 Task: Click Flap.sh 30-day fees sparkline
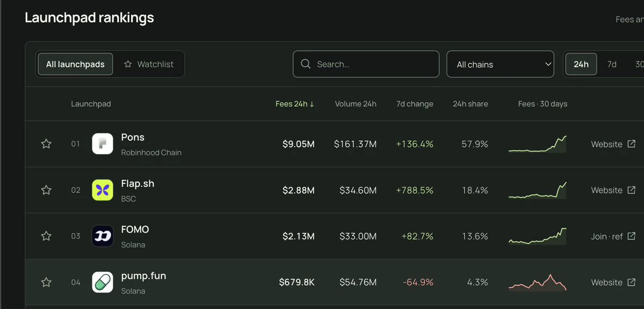[x=538, y=190]
